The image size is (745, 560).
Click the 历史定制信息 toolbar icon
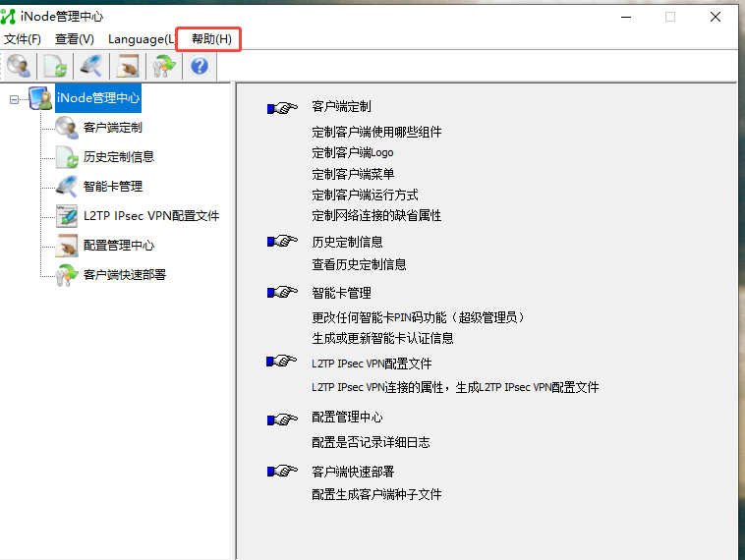pyautogui.click(x=55, y=66)
